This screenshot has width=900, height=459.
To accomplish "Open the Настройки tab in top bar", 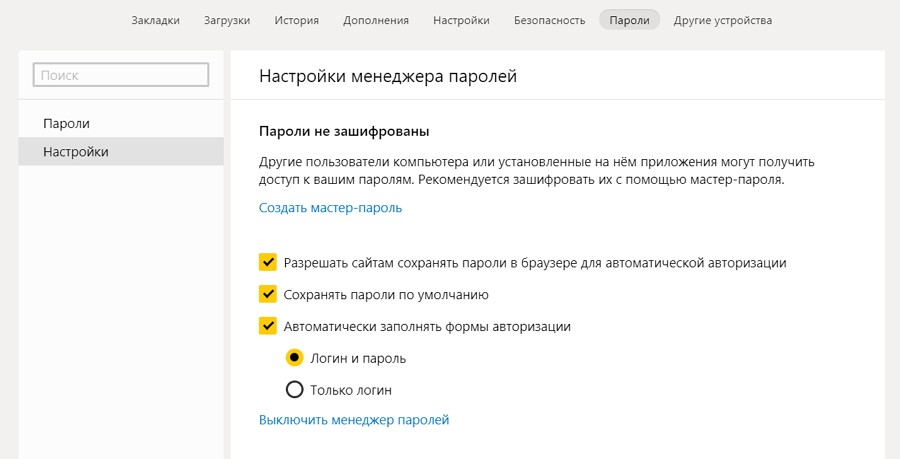I will tap(461, 20).
